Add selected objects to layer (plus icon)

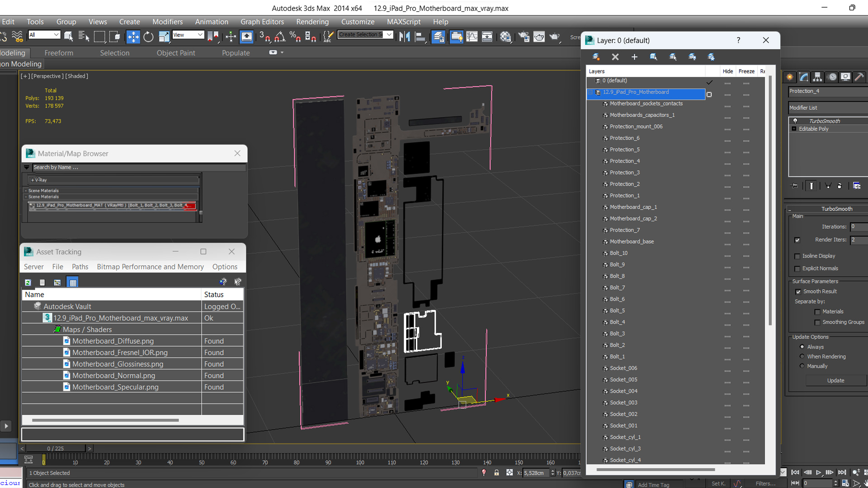pyautogui.click(x=634, y=57)
